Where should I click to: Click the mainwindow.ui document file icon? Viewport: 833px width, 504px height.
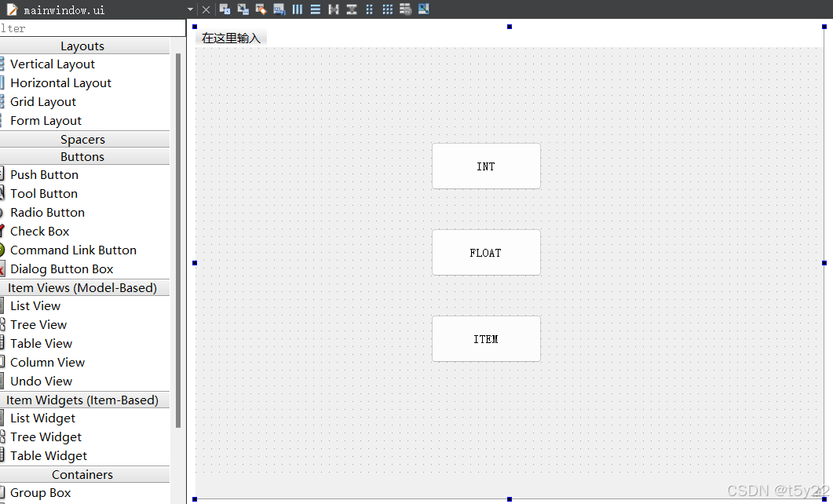12,9
